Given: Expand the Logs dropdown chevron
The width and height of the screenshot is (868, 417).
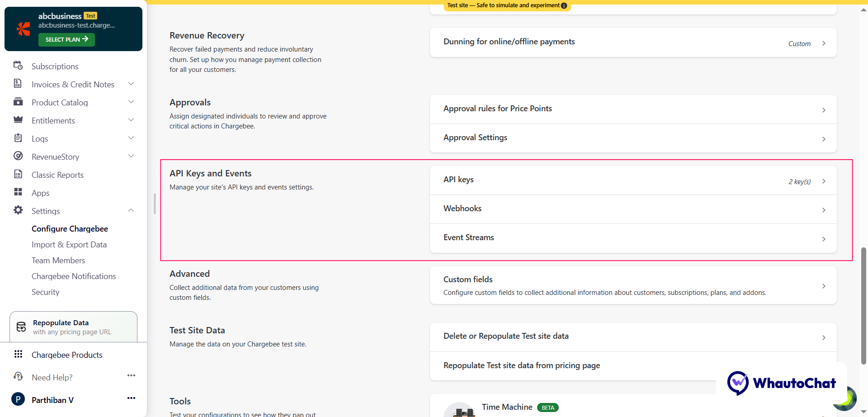Looking at the screenshot, I should [x=131, y=138].
